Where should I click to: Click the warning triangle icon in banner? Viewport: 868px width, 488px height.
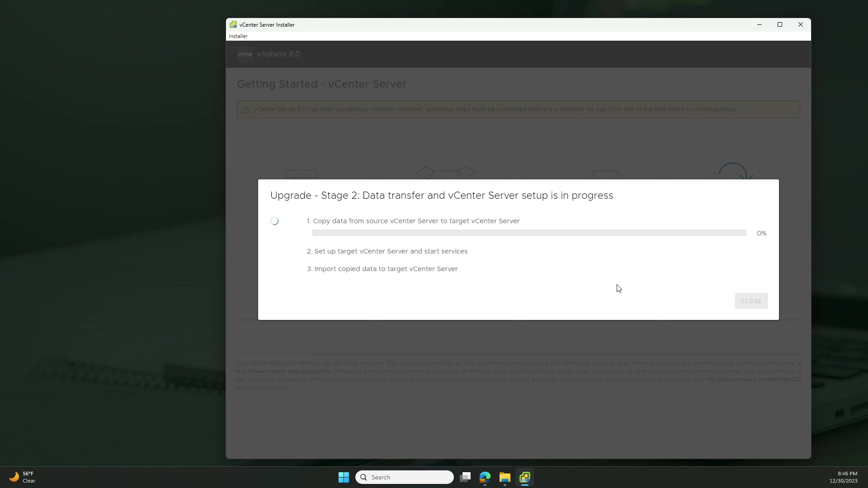click(x=246, y=109)
